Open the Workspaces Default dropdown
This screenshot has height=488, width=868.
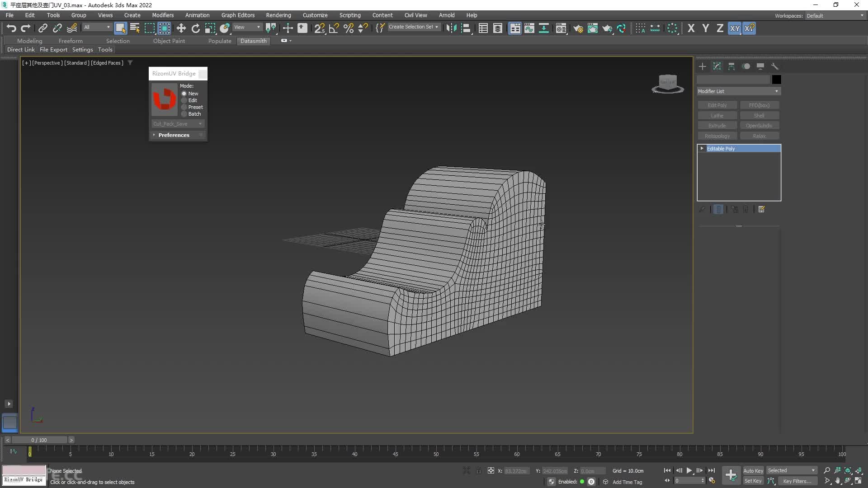835,16
